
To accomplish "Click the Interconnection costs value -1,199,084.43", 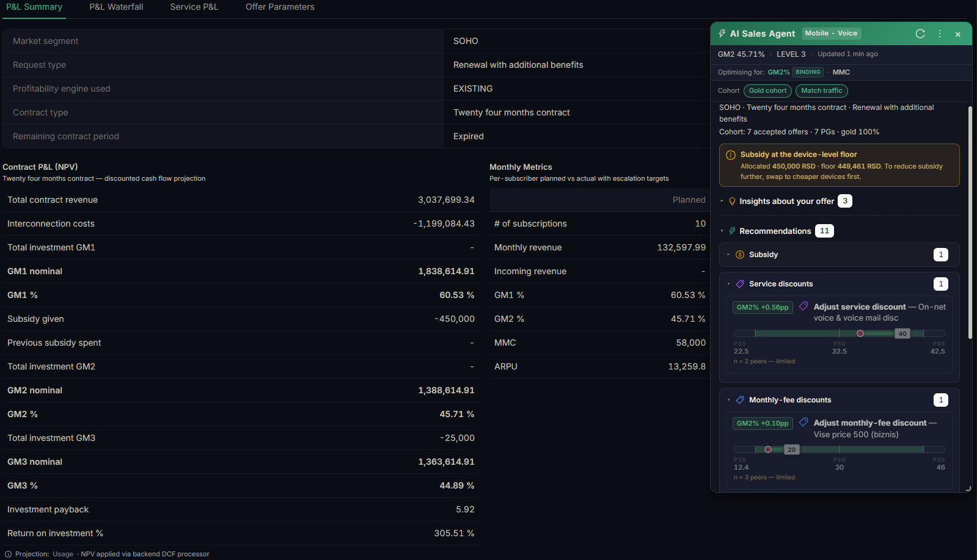I will [444, 224].
